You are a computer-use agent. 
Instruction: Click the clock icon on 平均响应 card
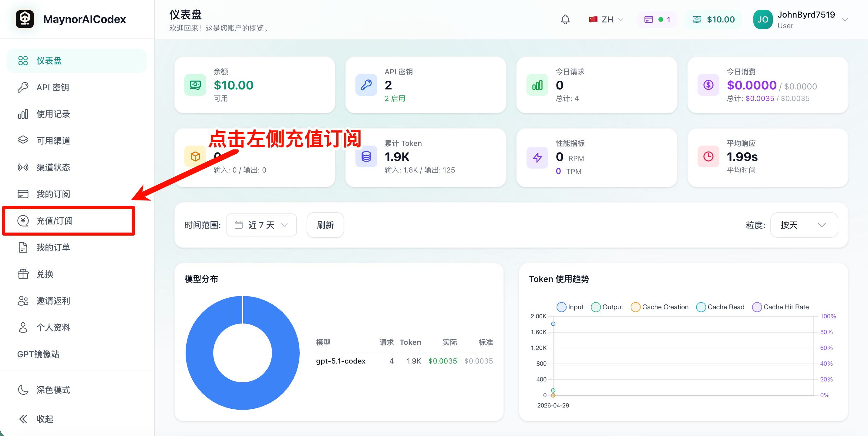pyautogui.click(x=708, y=156)
